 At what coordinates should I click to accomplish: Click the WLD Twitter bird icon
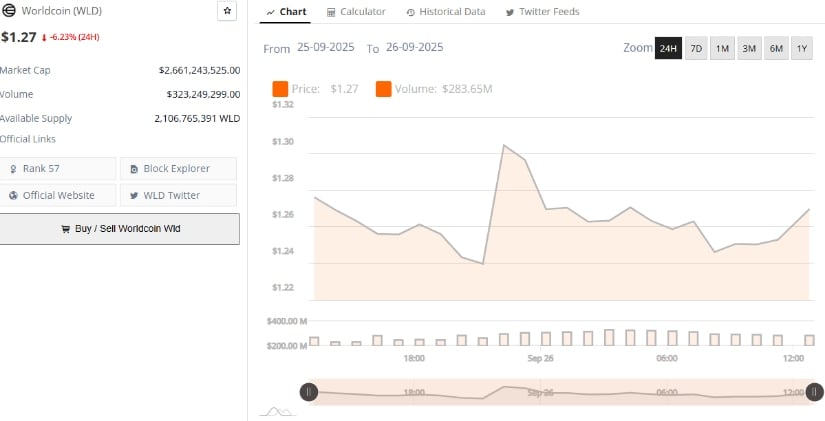(134, 196)
